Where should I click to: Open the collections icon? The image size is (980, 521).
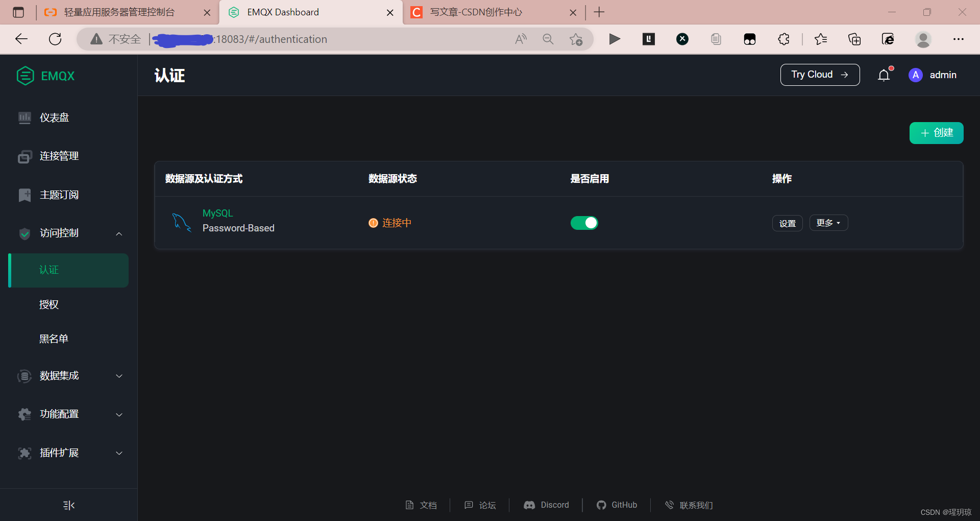(854, 39)
